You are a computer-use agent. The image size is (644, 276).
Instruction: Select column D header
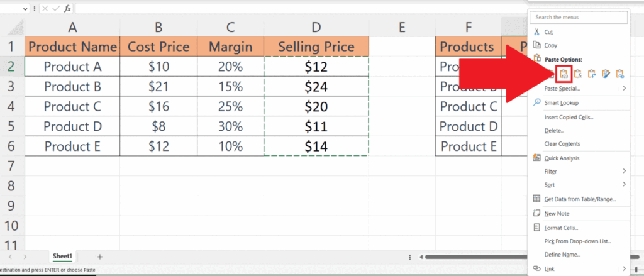(316, 28)
